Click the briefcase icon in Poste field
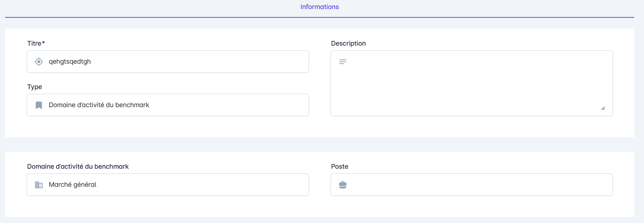644x223 pixels. [x=343, y=185]
